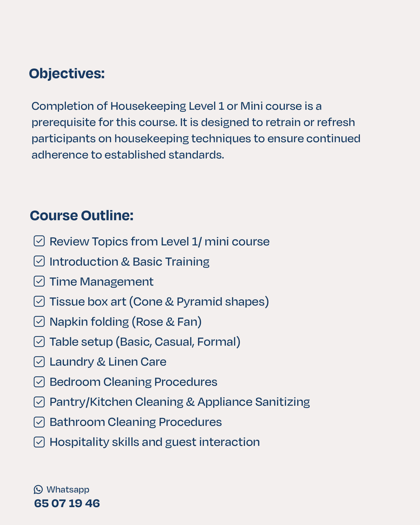Viewport: 420px width, 525px height.
Task: Click the Laundry & Linen Care checkbox
Action: 39,362
